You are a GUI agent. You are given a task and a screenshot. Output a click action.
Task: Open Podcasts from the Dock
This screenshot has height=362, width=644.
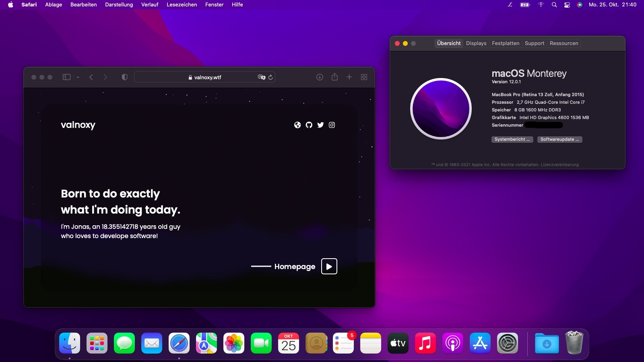tap(453, 343)
